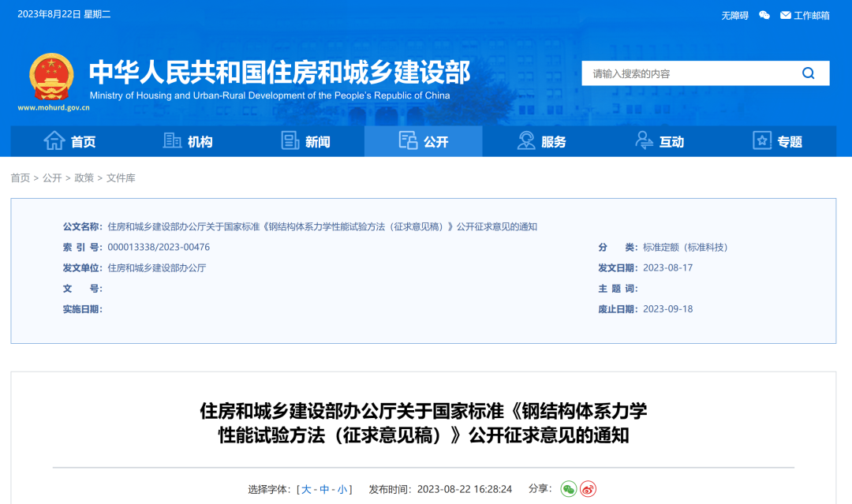Open the 新闻 nav tab

pyautogui.click(x=305, y=141)
